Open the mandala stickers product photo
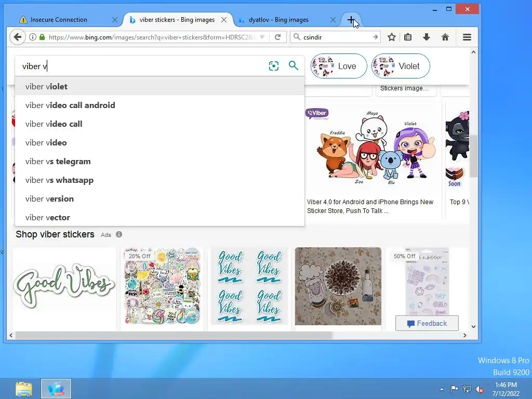This screenshot has height=399, width=532. point(338,286)
